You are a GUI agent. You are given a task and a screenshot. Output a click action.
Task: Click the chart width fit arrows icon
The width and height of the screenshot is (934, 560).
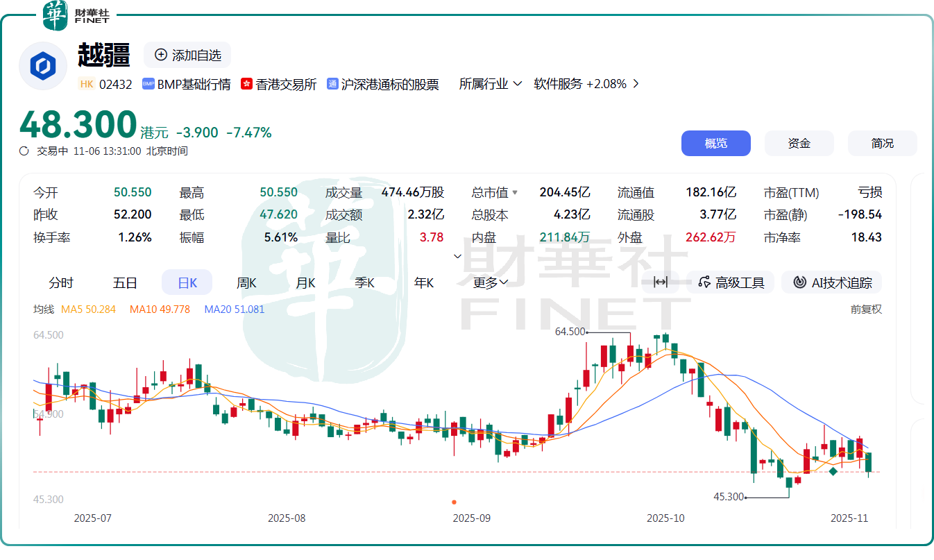661,282
